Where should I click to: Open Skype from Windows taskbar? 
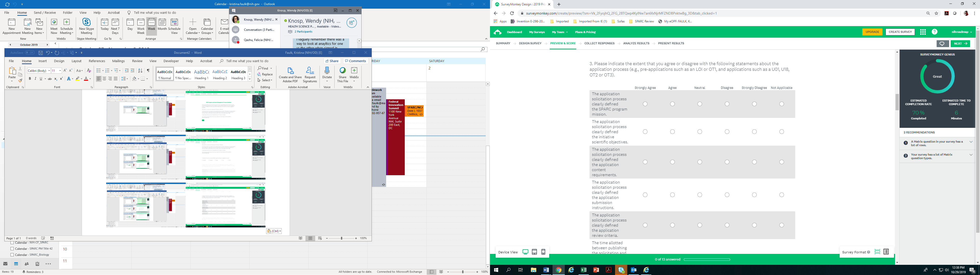[x=621, y=270]
